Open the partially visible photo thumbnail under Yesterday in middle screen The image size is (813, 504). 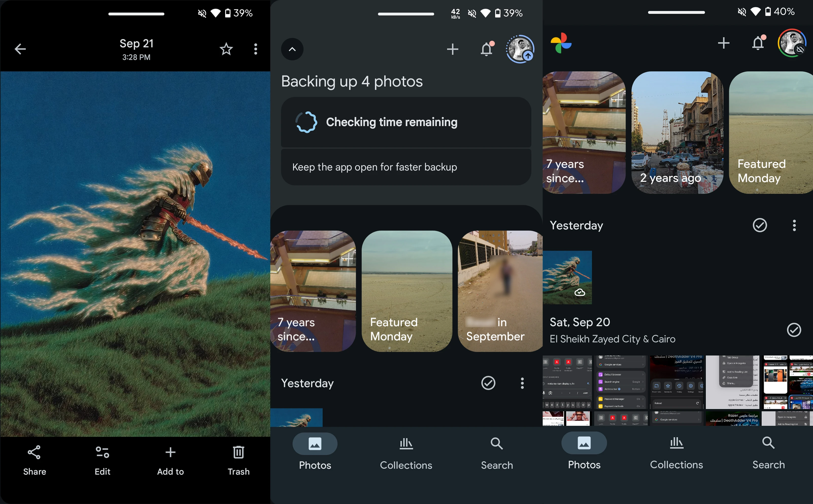296,418
